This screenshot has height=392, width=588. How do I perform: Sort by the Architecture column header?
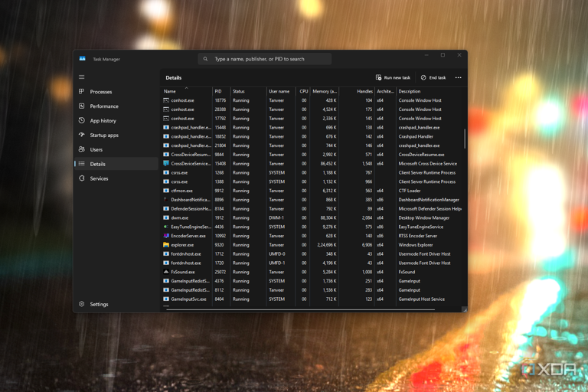(385, 91)
